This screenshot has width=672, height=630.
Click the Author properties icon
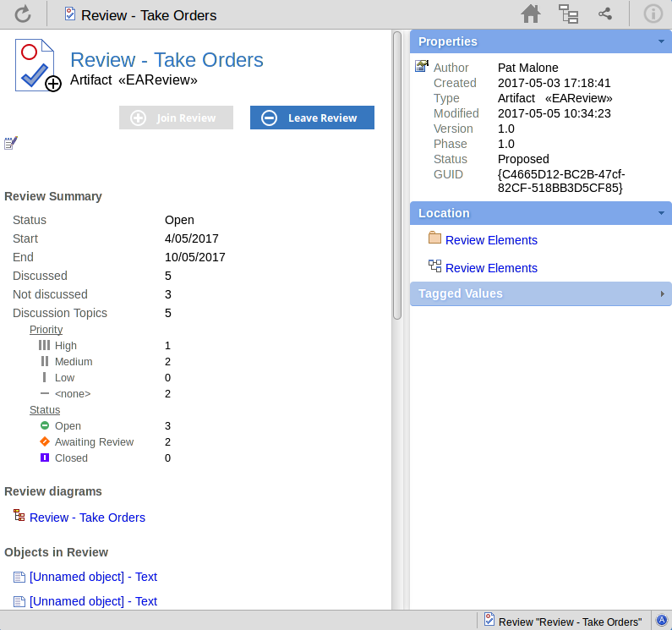(x=421, y=67)
